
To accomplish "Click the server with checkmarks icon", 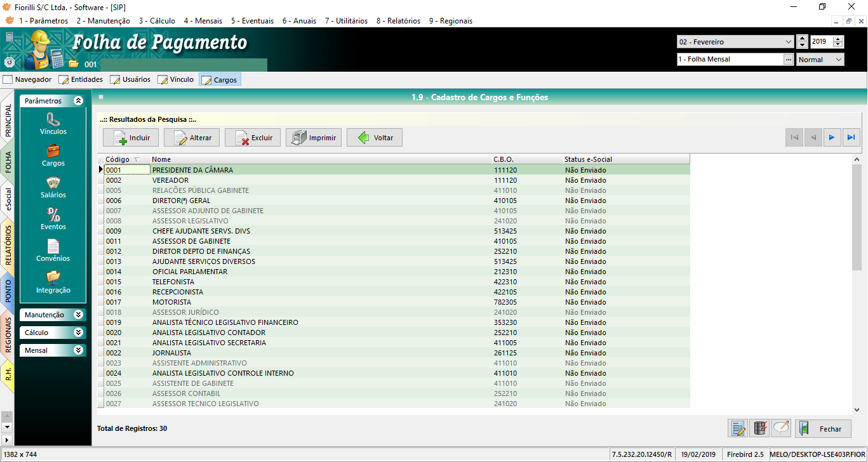I will click(x=759, y=428).
